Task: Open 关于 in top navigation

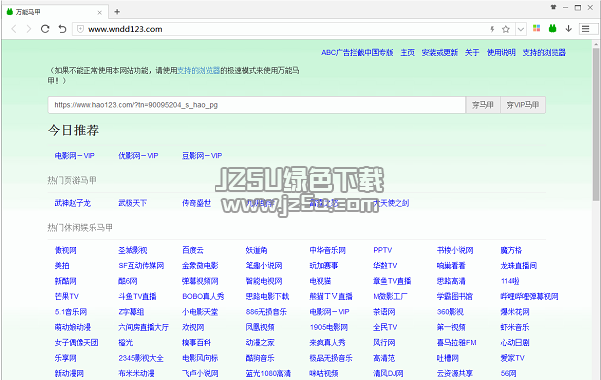Action: [472, 53]
